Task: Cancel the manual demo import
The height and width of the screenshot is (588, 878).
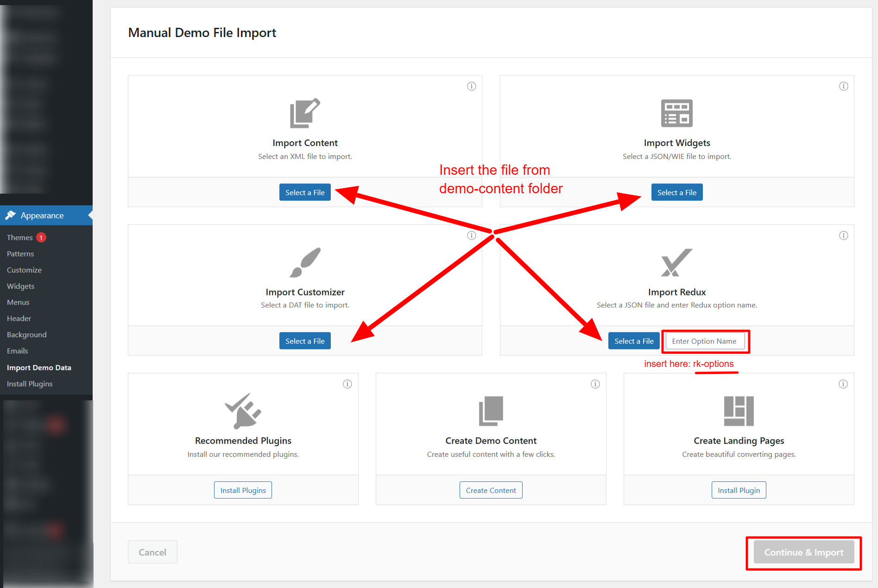Action: pyautogui.click(x=152, y=552)
